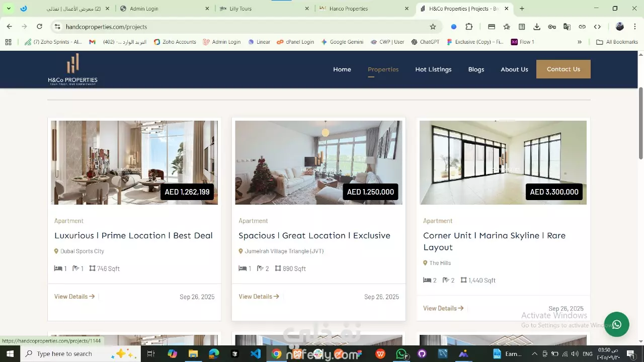Click the Chrome downloads icon
This screenshot has height=362, width=644.
click(537, 27)
